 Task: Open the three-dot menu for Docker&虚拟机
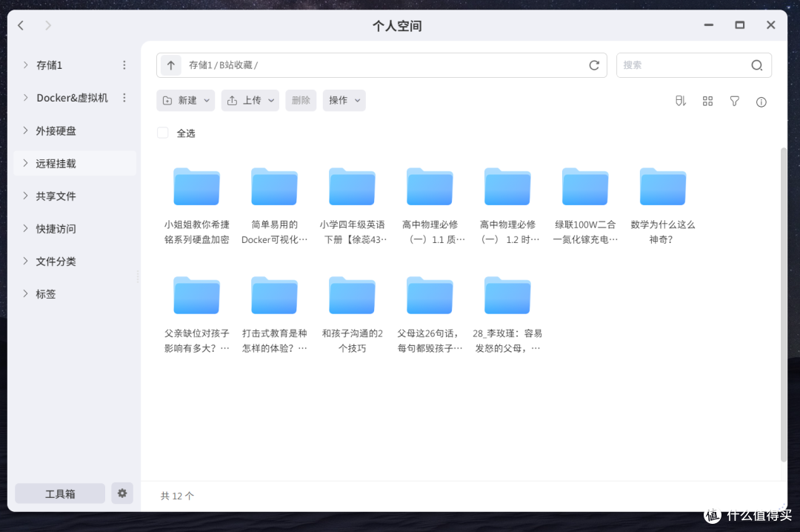tap(124, 98)
